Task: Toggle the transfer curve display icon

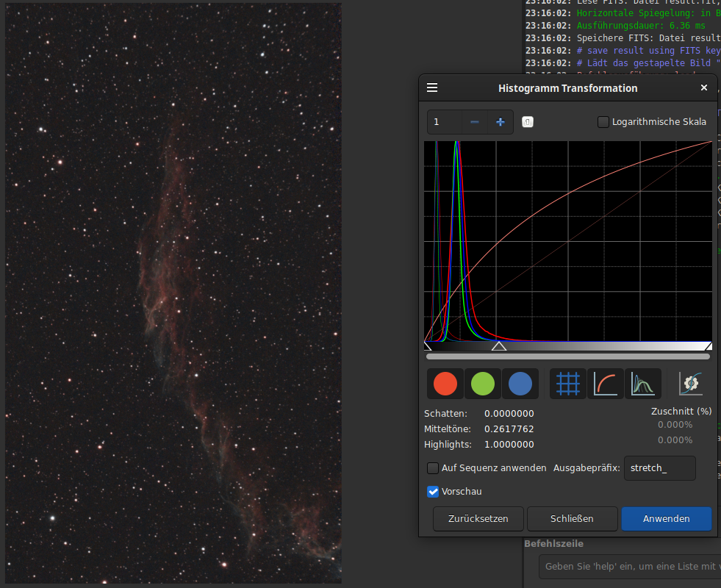Action: 606,384
